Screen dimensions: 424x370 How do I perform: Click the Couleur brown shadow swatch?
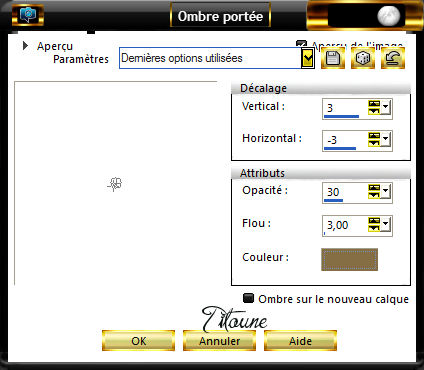pyautogui.click(x=349, y=259)
